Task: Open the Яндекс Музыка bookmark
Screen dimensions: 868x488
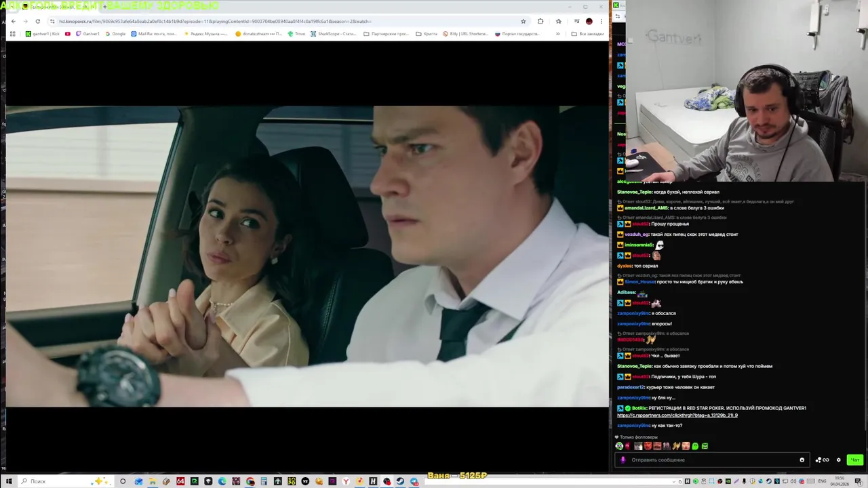Action: 205,33
